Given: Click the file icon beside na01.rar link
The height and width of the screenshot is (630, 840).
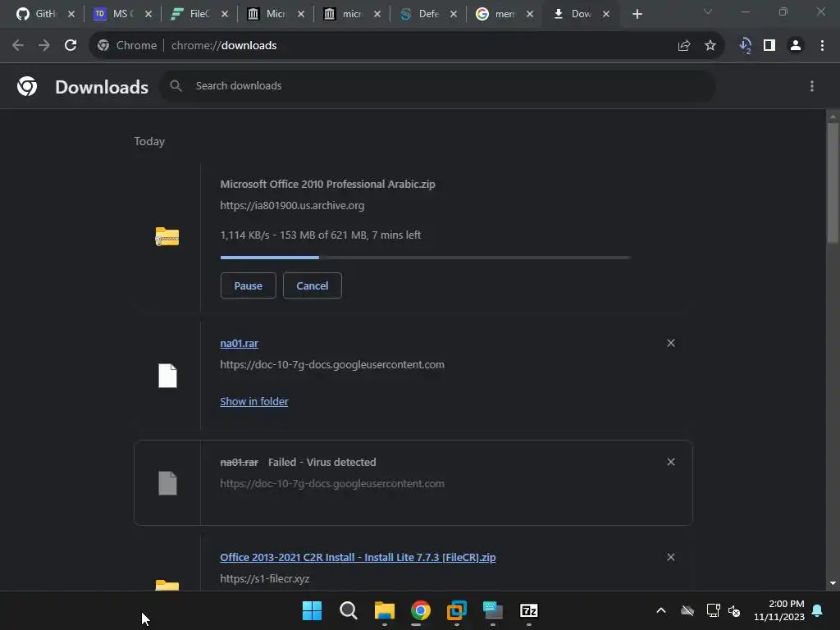Looking at the screenshot, I should [x=167, y=376].
